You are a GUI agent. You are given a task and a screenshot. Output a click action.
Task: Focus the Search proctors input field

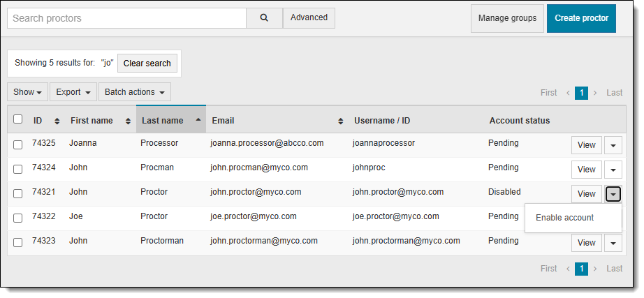pyautogui.click(x=126, y=18)
